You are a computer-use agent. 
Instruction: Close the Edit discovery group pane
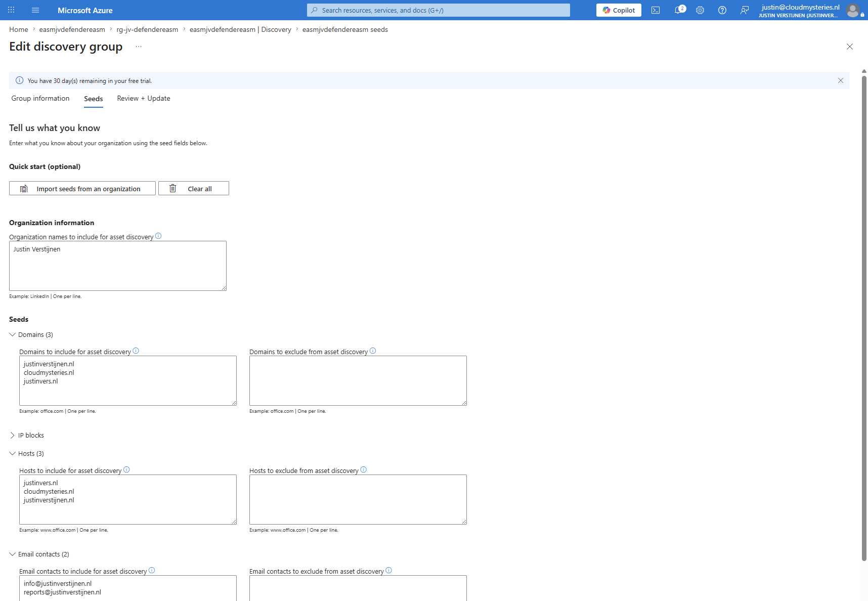(850, 47)
